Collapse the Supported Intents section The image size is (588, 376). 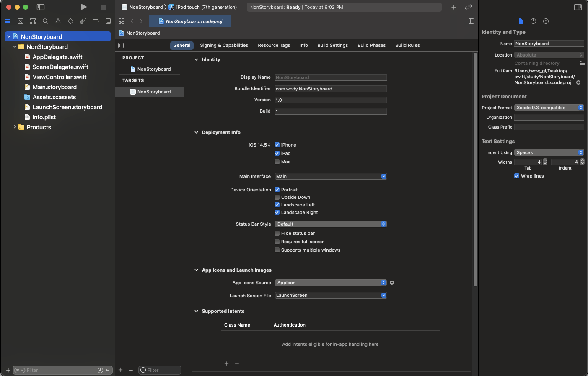tap(196, 311)
